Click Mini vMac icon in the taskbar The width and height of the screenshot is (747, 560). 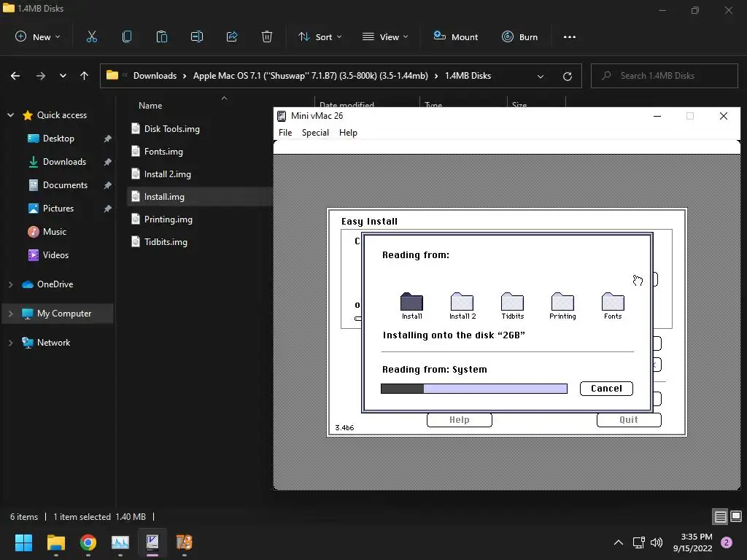point(152,542)
